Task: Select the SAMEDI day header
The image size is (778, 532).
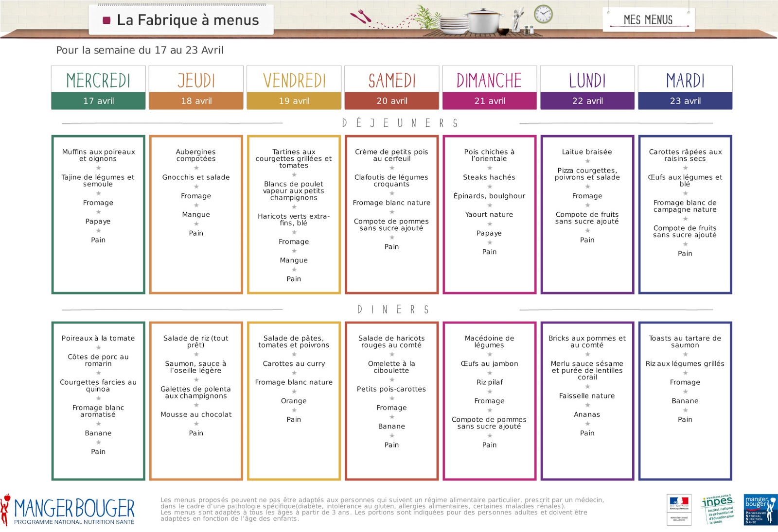Action: tap(392, 80)
